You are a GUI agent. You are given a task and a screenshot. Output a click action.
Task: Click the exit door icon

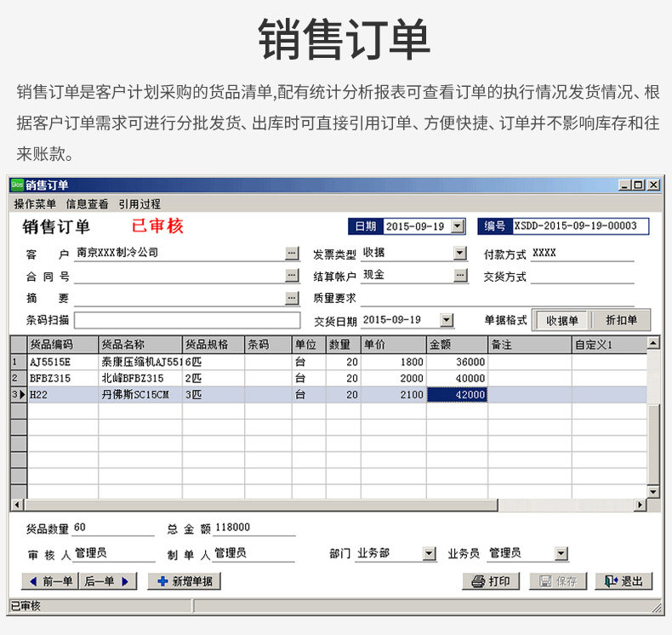pos(611,581)
